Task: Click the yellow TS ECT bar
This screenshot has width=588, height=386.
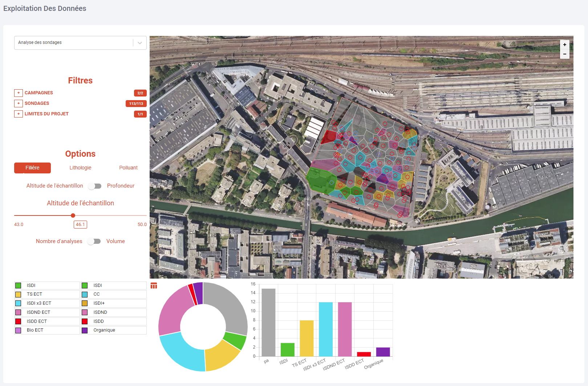Action: click(x=307, y=338)
